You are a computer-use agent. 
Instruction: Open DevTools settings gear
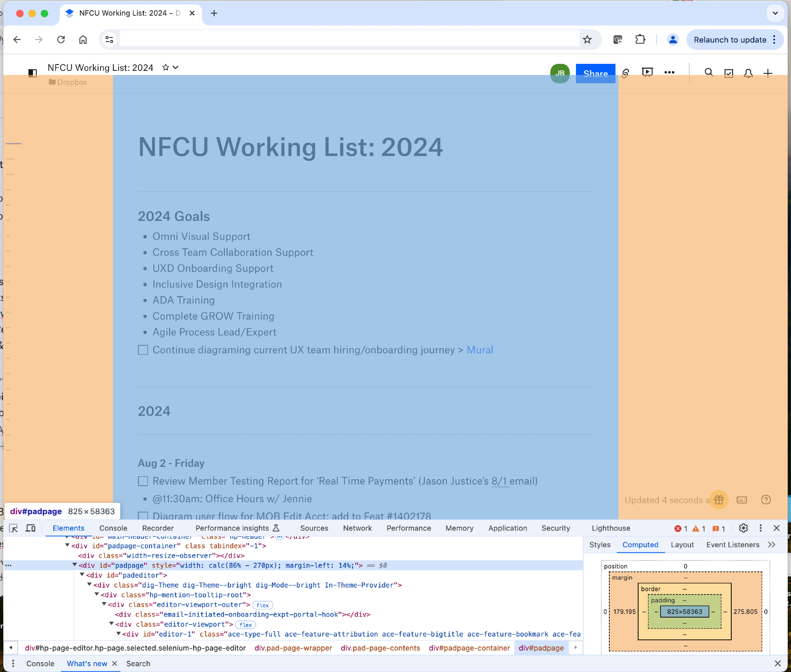coord(743,528)
